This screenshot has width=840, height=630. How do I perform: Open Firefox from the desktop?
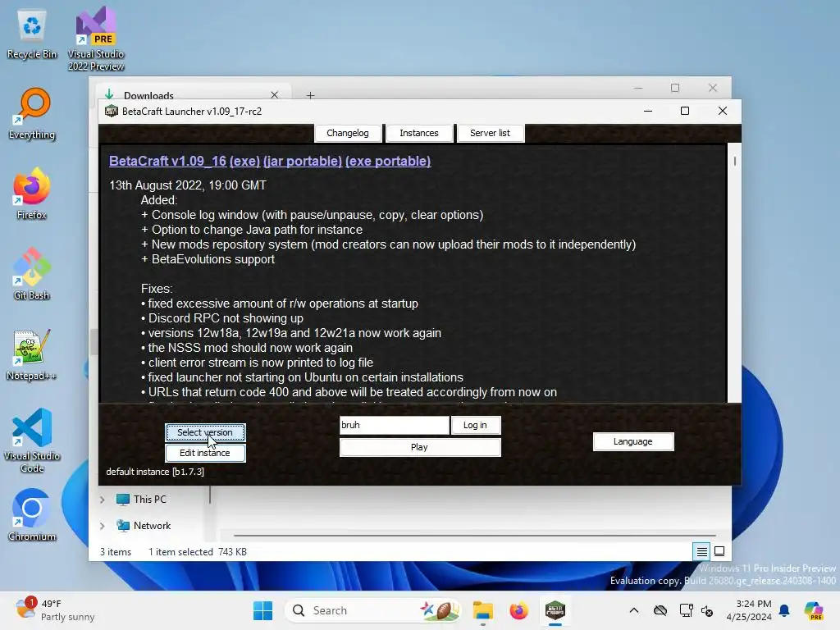(x=32, y=194)
